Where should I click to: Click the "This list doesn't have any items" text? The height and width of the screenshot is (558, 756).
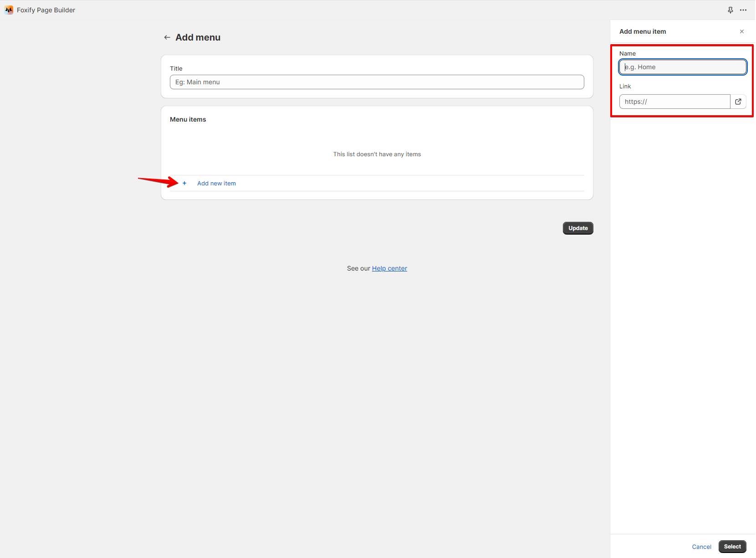click(x=377, y=154)
